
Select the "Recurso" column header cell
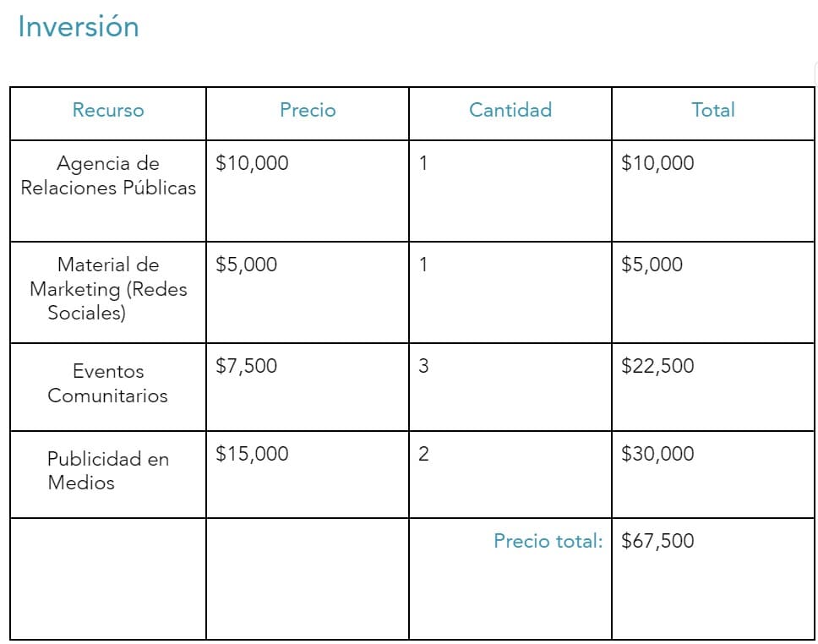click(108, 111)
